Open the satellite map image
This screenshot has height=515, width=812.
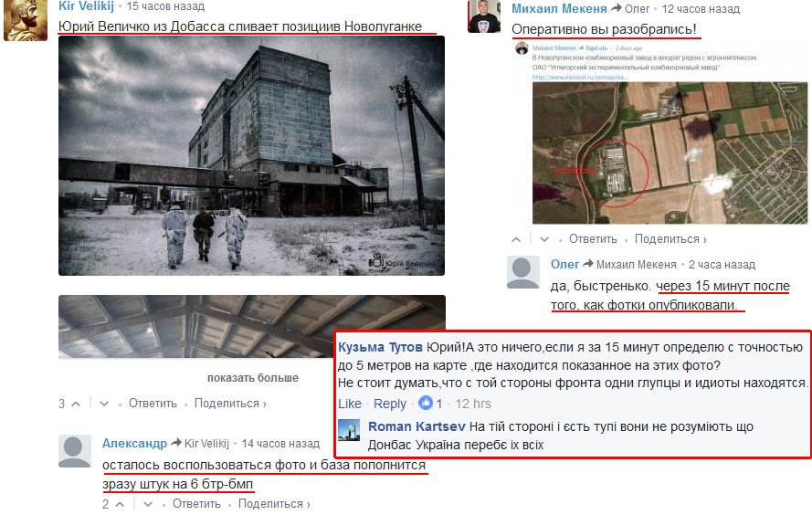click(x=670, y=153)
